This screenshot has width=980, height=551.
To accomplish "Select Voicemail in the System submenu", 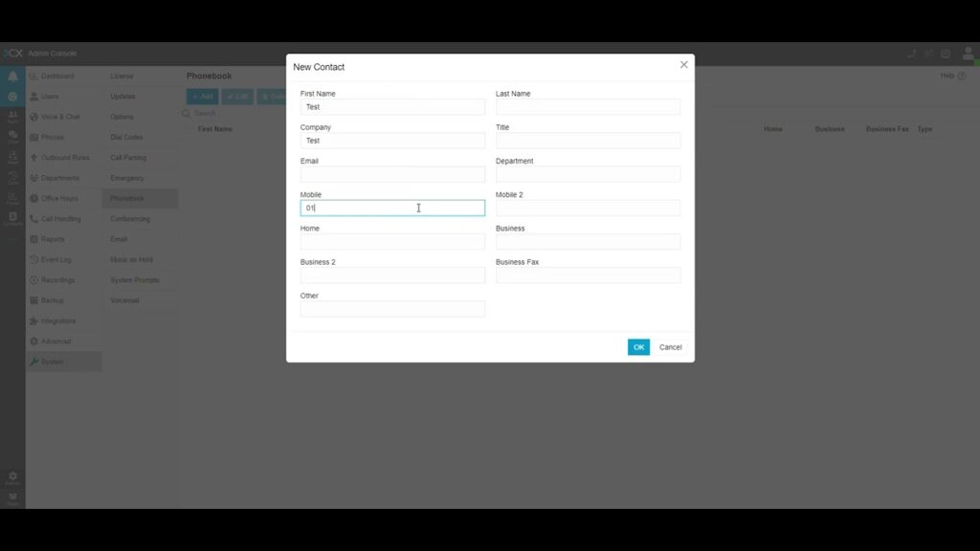I will tap(124, 300).
